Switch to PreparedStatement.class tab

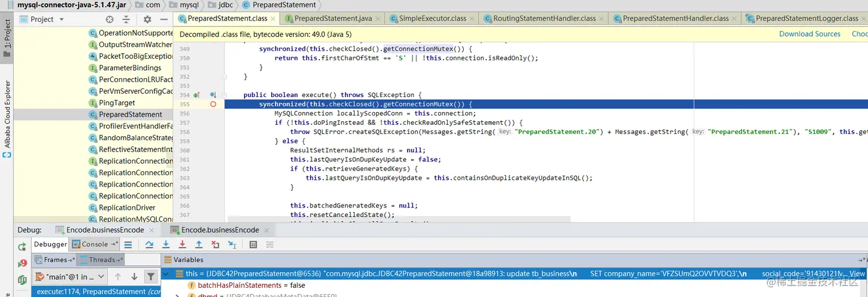click(227, 18)
